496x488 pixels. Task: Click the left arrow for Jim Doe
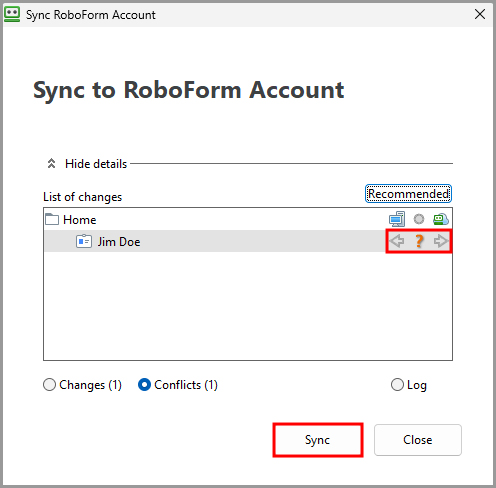click(397, 241)
